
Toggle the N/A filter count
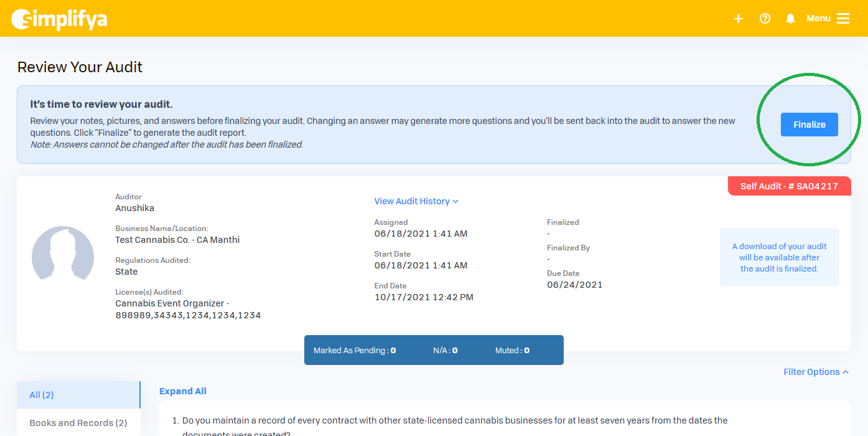[445, 351]
